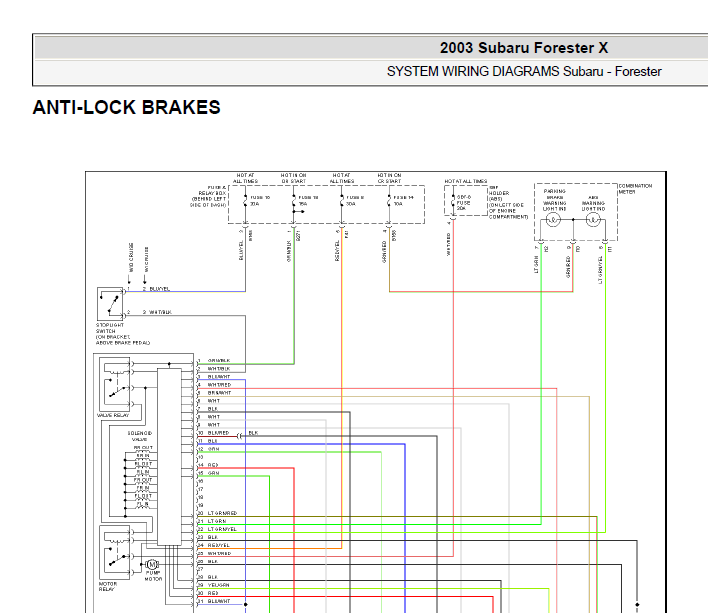
Task: Click the "ANTI-LOCK BRAKES" heading
Action: [x=126, y=107]
